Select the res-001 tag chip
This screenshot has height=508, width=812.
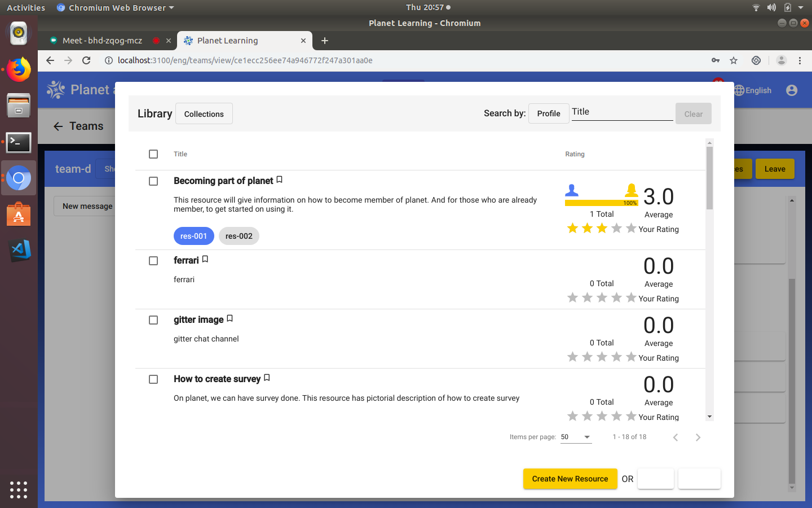point(194,236)
